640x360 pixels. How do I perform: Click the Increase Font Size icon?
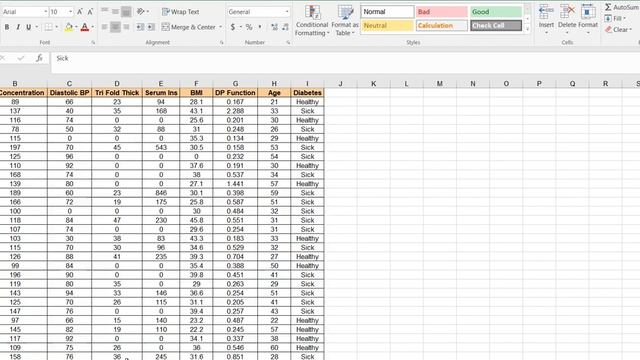pyautogui.click(x=80, y=12)
